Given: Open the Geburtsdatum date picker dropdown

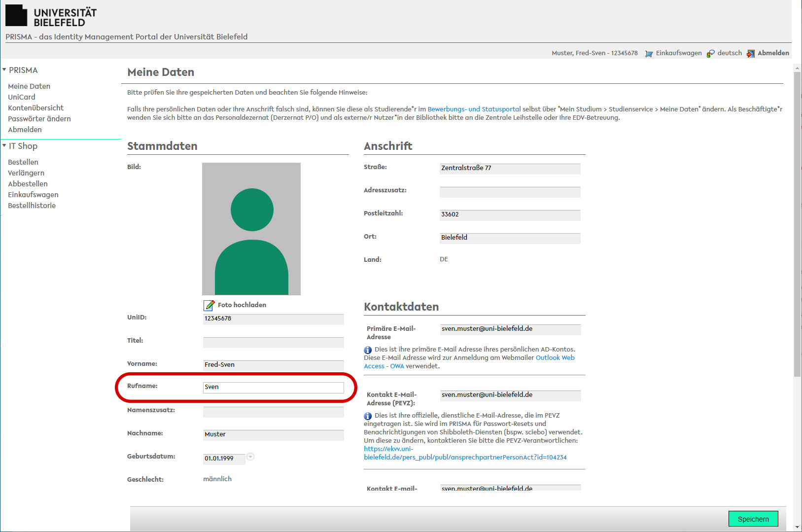Looking at the screenshot, I should pyautogui.click(x=250, y=457).
